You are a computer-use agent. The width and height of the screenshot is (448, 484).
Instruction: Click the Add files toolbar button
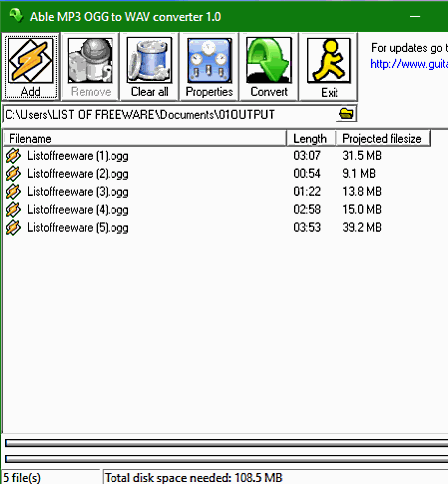(31, 66)
